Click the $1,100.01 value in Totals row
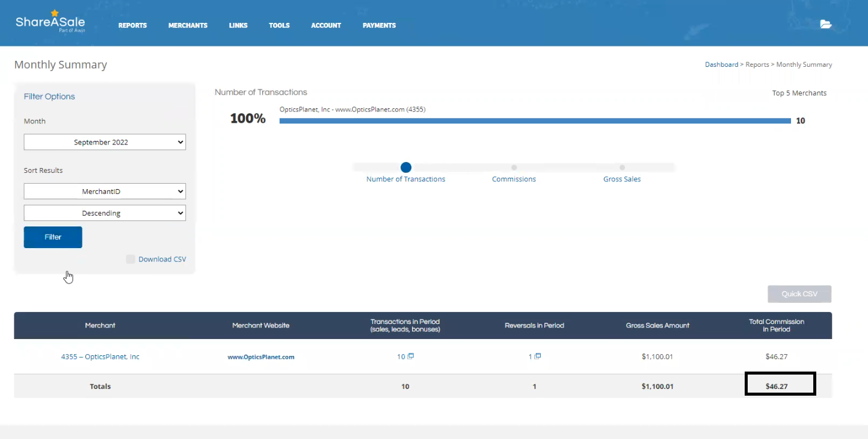The width and height of the screenshot is (868, 439). pyautogui.click(x=657, y=387)
